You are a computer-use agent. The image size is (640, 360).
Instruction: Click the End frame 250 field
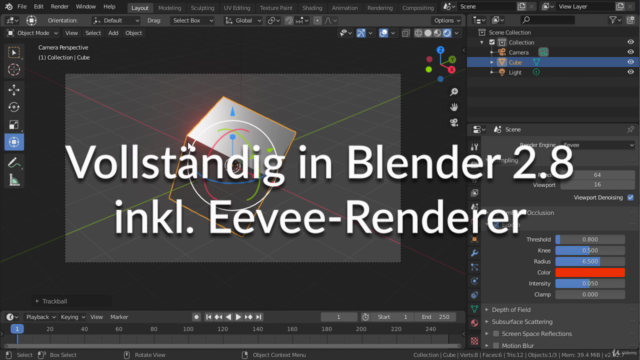[x=436, y=317]
